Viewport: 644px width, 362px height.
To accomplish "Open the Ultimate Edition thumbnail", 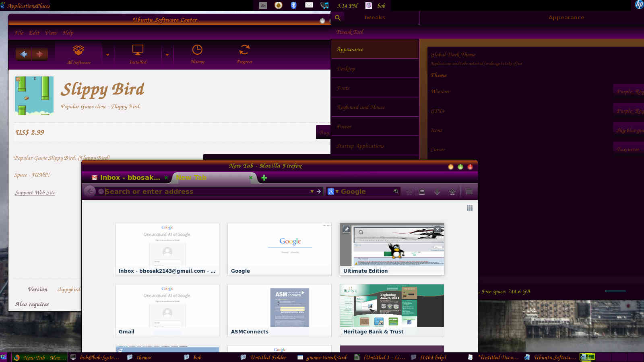I will click(392, 249).
